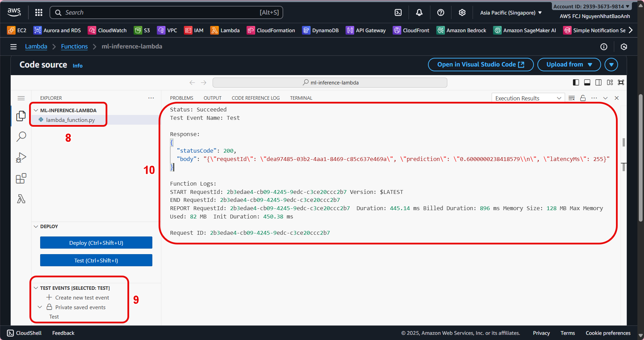Open the Explorer files view icon

tap(21, 116)
